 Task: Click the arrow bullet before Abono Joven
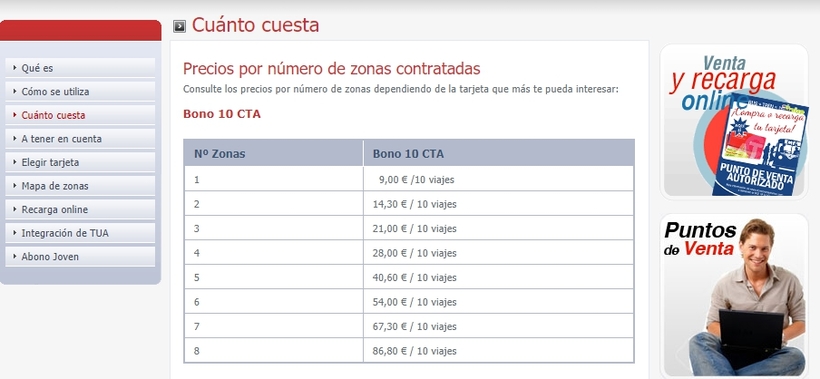tap(15, 256)
